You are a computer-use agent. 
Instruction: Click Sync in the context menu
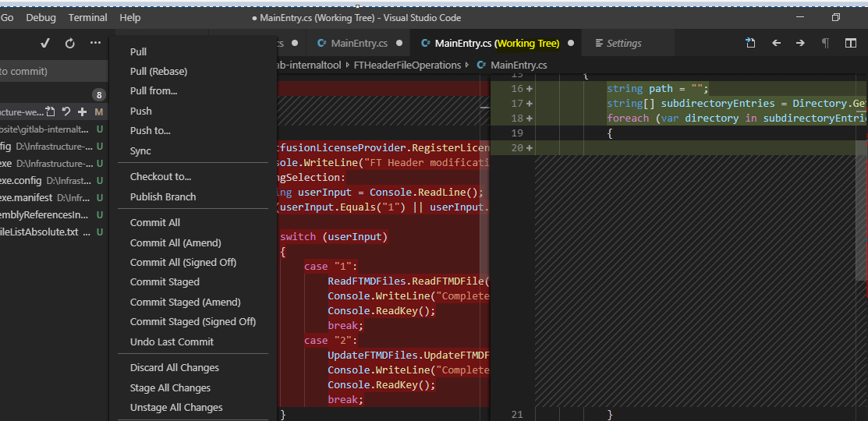click(x=140, y=150)
